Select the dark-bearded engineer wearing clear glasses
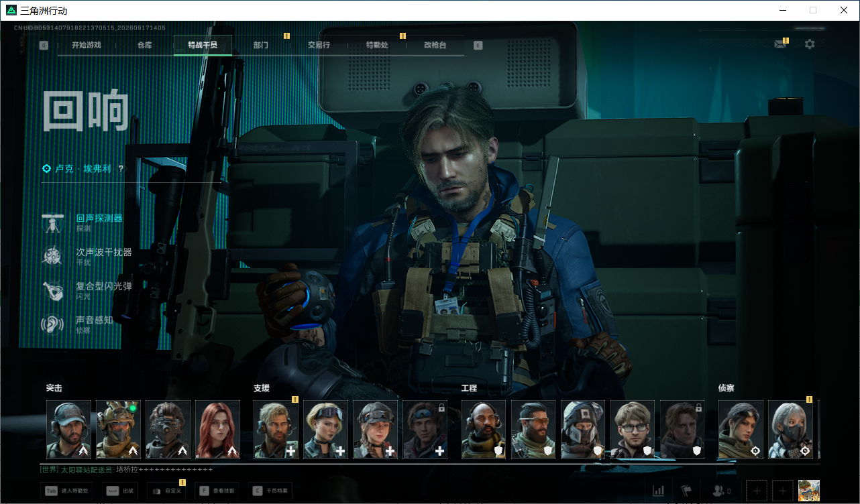 click(x=533, y=430)
